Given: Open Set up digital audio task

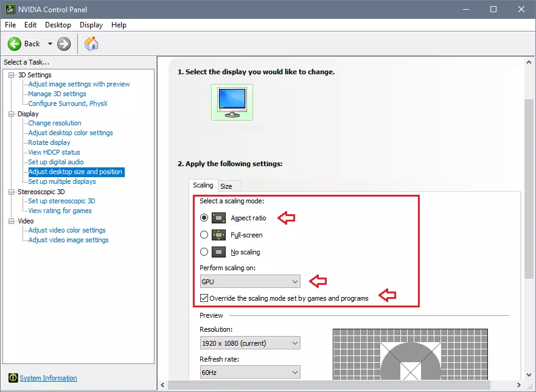Looking at the screenshot, I should (x=56, y=162).
